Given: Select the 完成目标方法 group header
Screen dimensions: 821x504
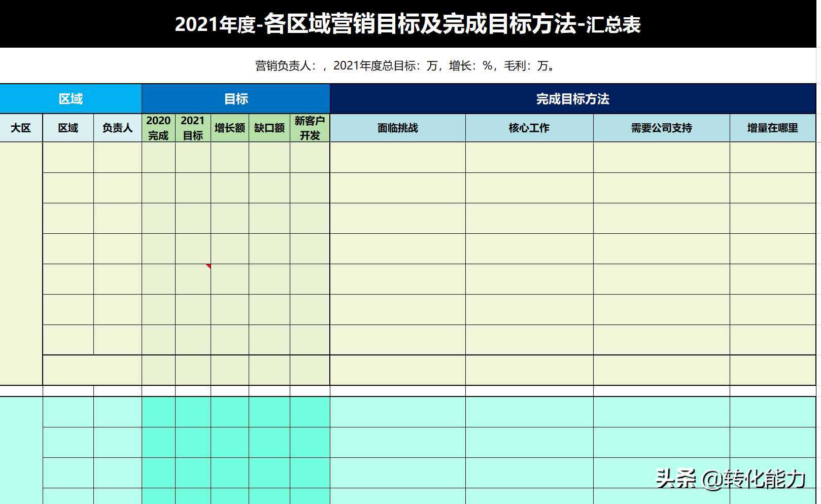Looking at the screenshot, I should tap(573, 99).
